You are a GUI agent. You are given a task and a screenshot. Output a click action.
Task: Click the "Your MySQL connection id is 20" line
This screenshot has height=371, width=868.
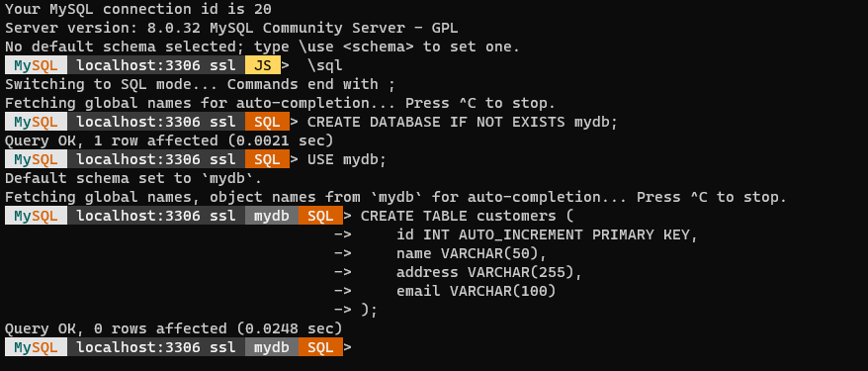click(138, 10)
